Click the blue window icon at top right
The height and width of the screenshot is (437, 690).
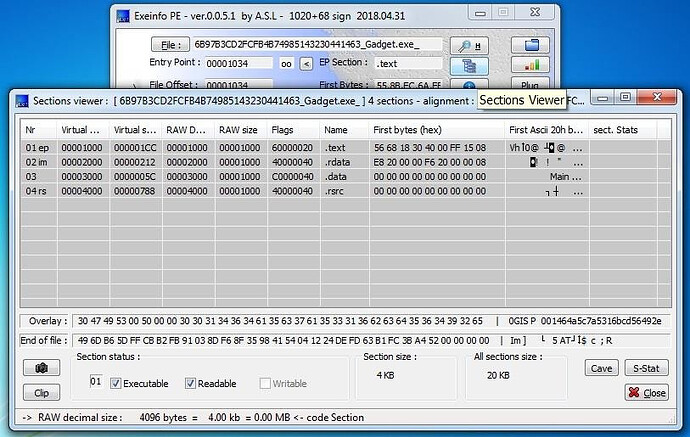point(532,45)
